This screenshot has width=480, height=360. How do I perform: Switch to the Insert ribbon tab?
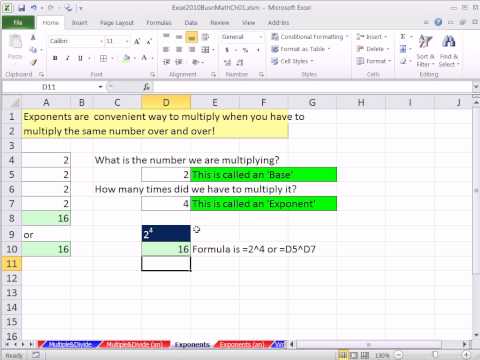(79, 23)
